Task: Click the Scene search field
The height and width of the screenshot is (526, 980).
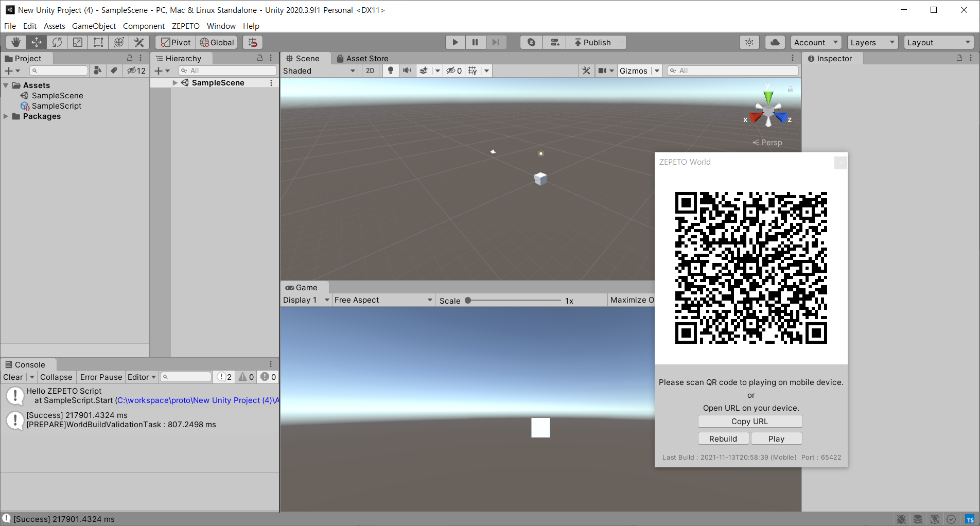Action: (733, 71)
